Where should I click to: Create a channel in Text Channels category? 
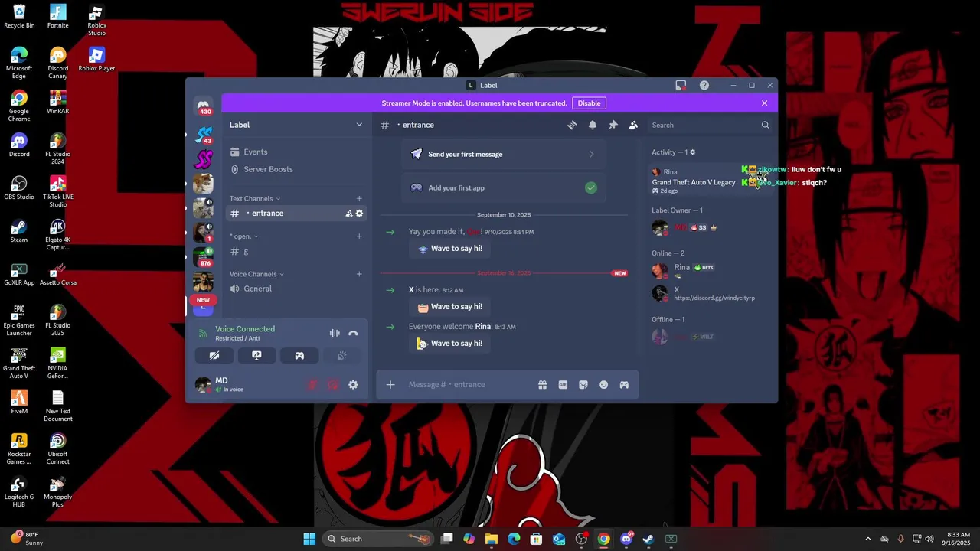coord(359,199)
